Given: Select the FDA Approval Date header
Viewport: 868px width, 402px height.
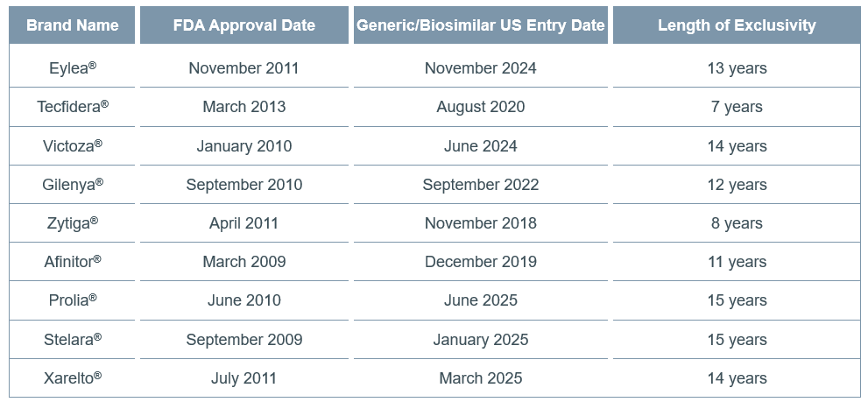Looking at the screenshot, I should click(244, 25).
